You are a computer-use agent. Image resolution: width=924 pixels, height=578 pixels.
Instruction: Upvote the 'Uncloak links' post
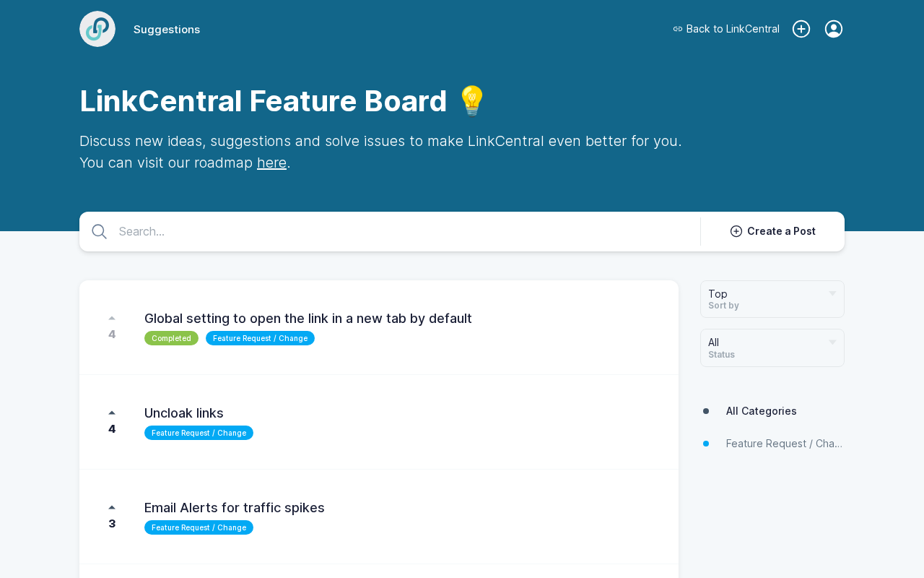112,413
